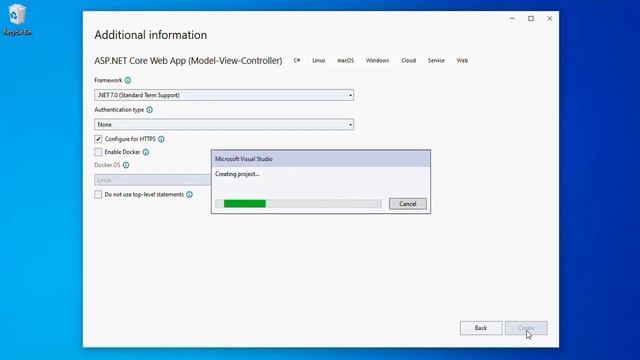Image resolution: width=640 pixels, height=360 pixels.
Task: Open the Framework dropdown
Action: [224, 95]
